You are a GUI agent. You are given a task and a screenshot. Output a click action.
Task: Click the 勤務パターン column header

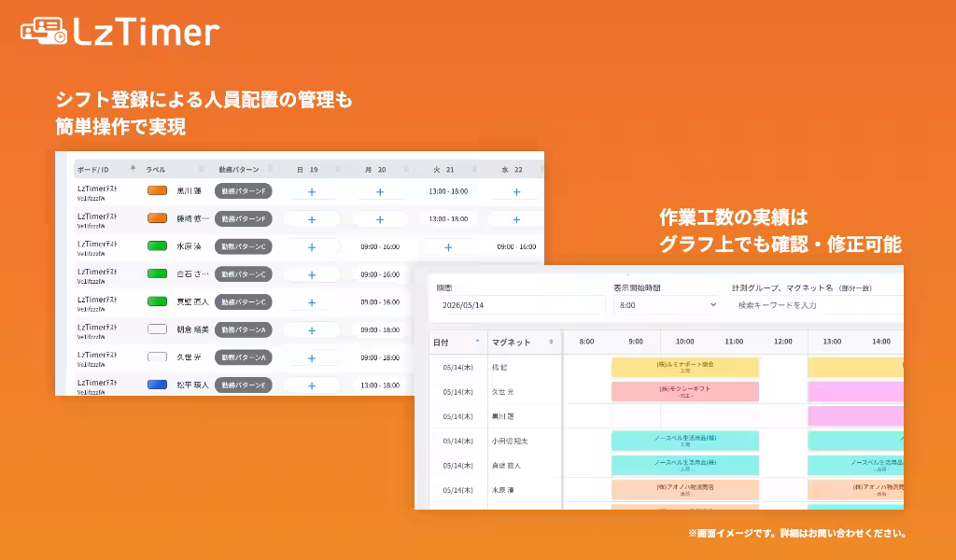pyautogui.click(x=239, y=170)
